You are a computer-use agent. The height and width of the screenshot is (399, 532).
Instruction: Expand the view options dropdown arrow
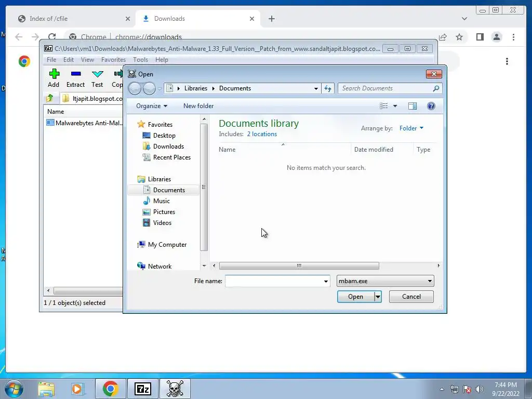pyautogui.click(x=395, y=106)
